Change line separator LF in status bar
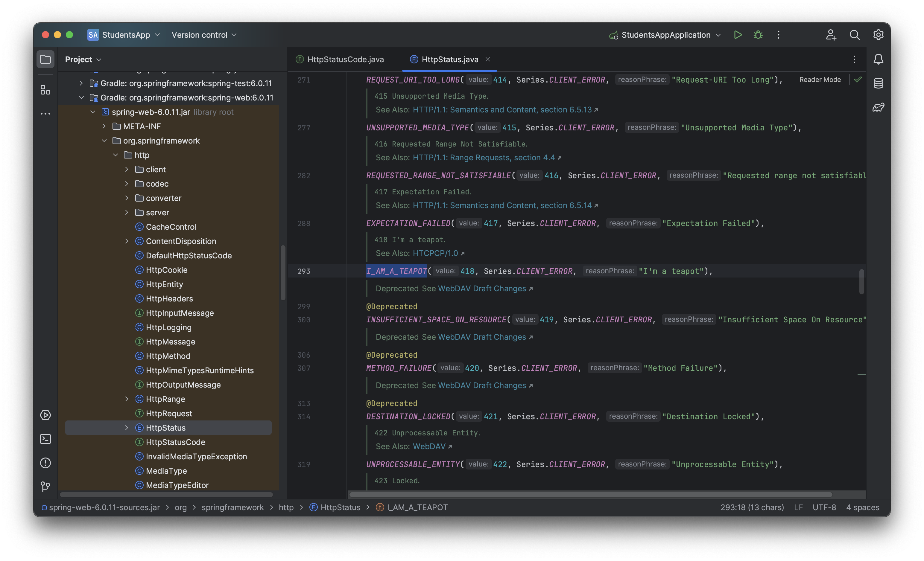The image size is (924, 561). coord(798,507)
